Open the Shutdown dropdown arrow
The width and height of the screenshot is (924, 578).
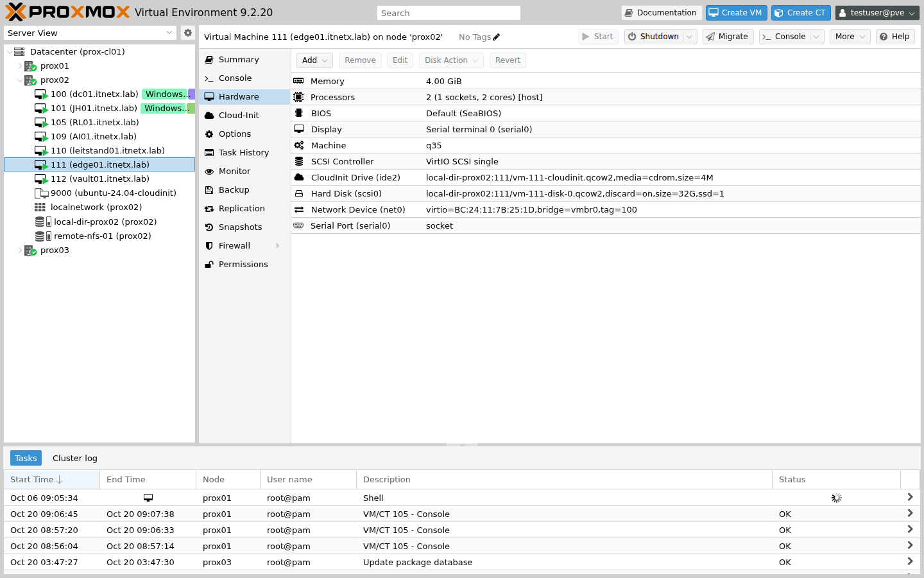click(x=690, y=37)
